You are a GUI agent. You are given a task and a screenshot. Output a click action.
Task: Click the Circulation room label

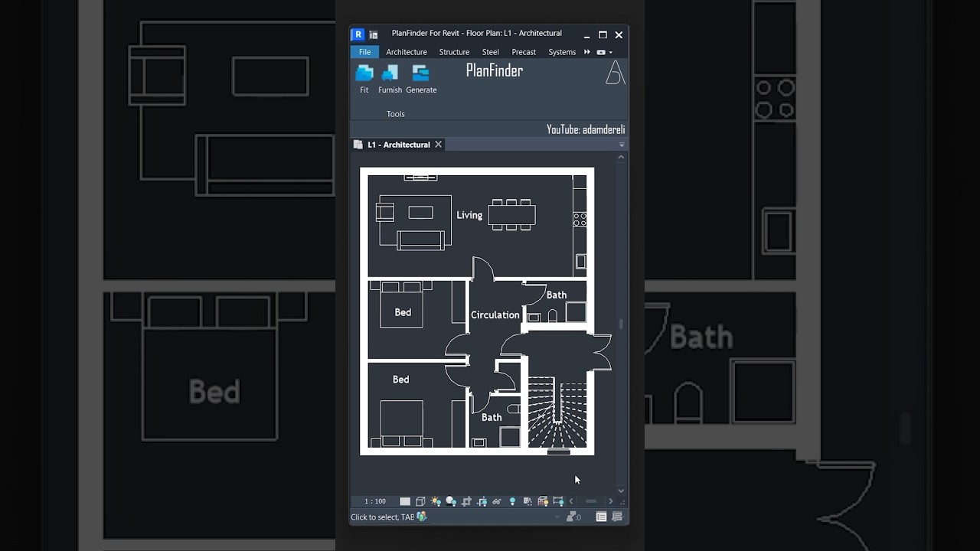[495, 315]
